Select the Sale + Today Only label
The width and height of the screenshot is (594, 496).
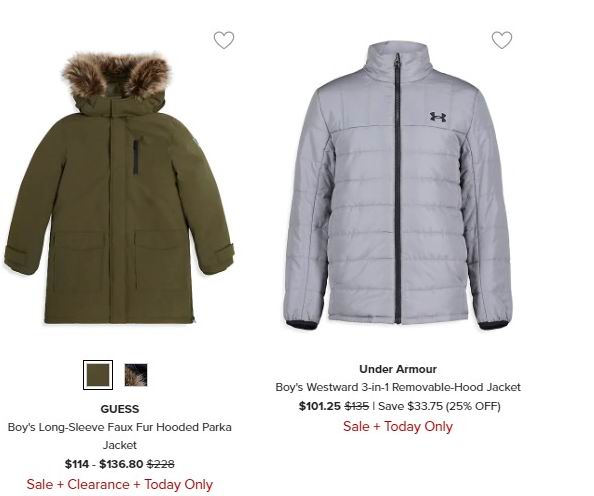pyautogui.click(x=398, y=426)
